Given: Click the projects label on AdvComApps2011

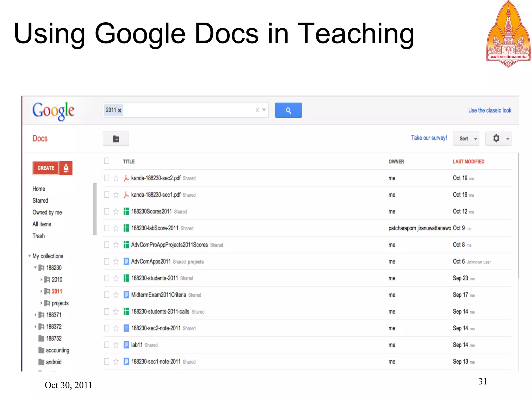Looking at the screenshot, I should pos(196,262).
